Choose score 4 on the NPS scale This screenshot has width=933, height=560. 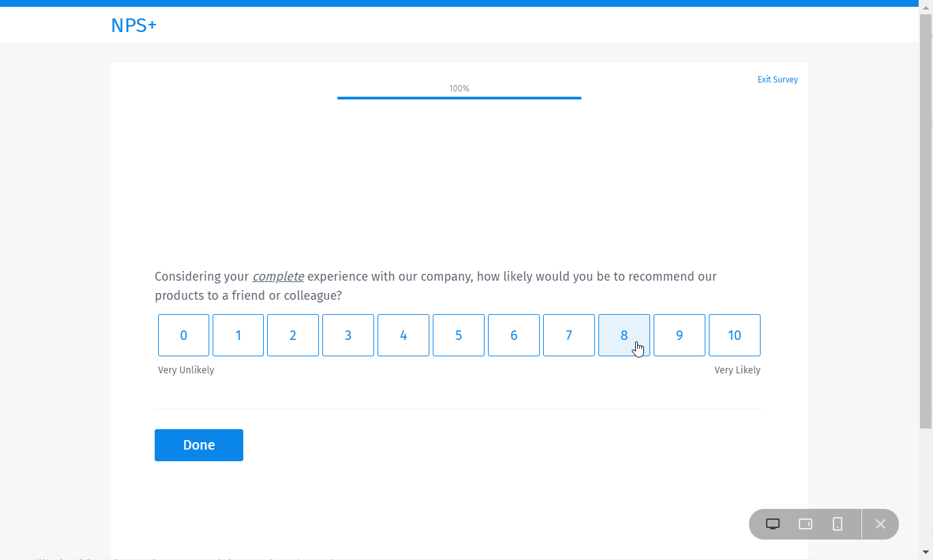pos(403,335)
